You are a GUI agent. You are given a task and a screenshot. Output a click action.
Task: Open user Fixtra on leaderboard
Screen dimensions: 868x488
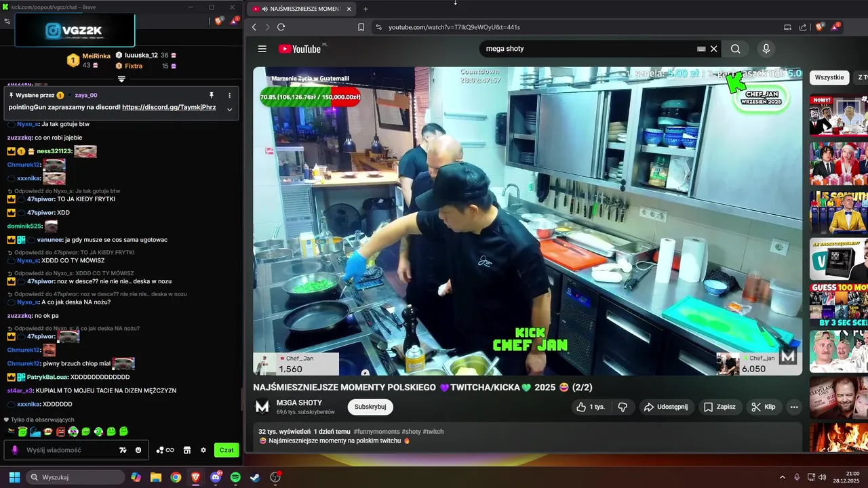point(134,66)
